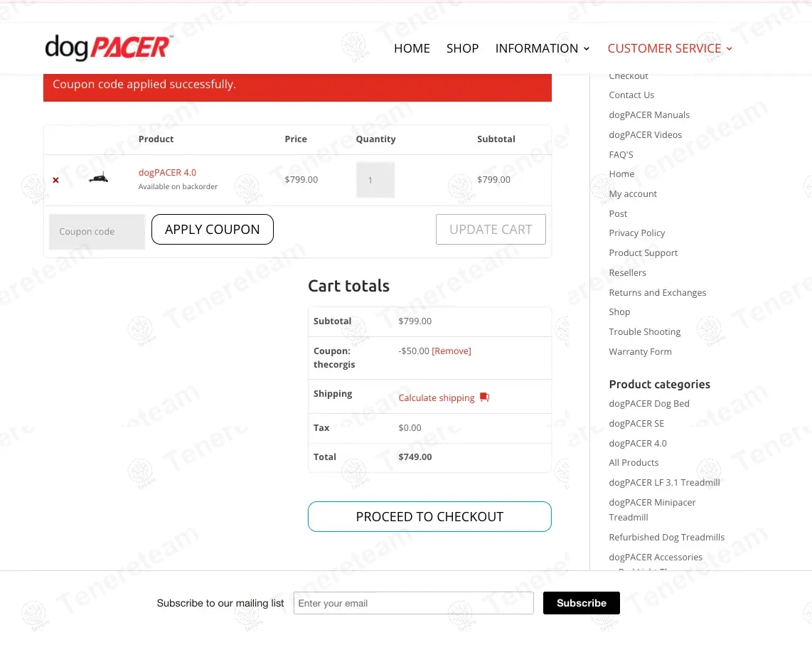Click the Product categories heading
This screenshot has width=812, height=667.
[x=659, y=384]
